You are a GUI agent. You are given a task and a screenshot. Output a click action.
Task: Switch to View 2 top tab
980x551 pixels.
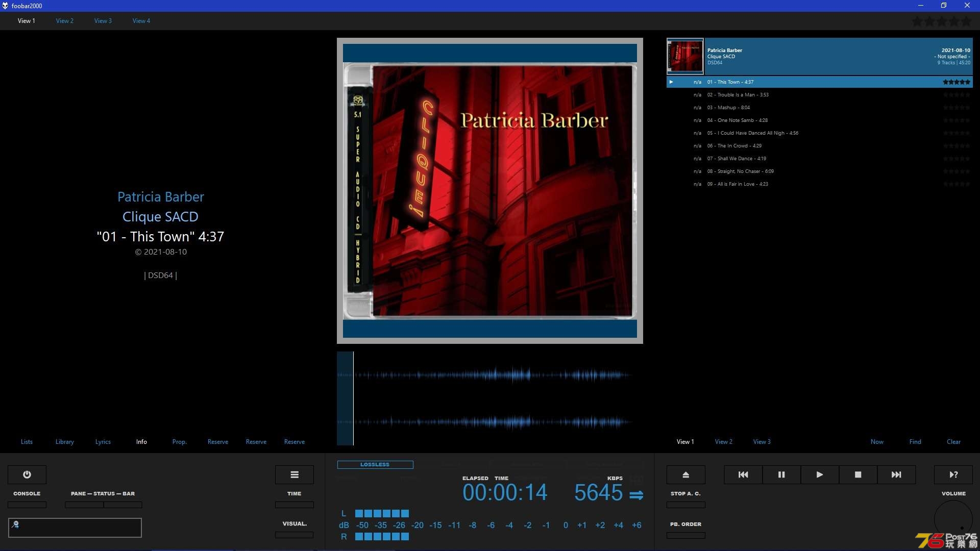[x=65, y=21]
